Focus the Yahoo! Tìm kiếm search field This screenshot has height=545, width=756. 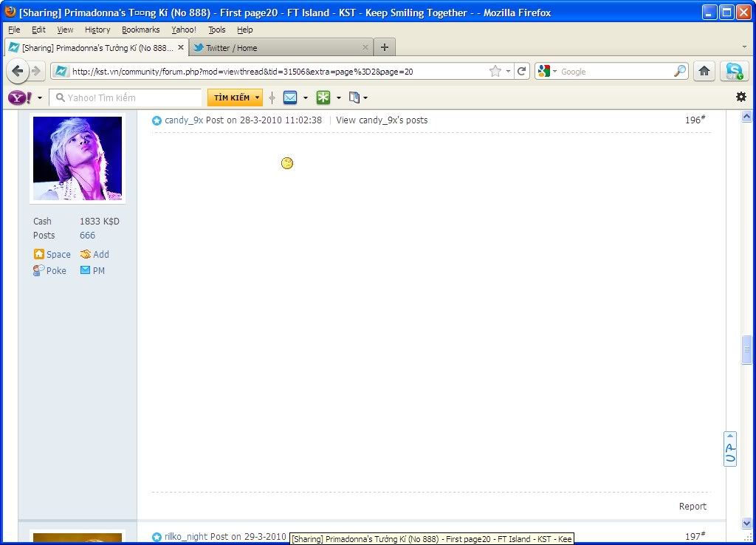126,98
